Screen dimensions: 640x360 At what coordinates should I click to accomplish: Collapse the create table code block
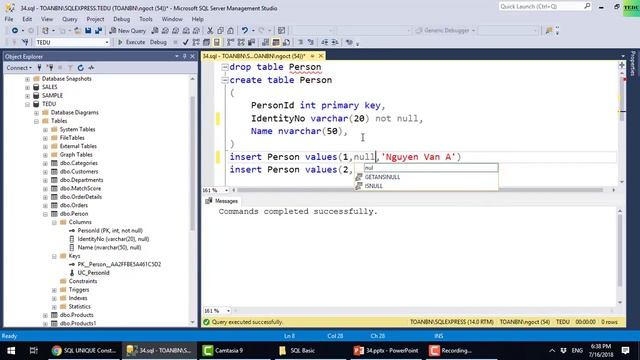[224, 80]
